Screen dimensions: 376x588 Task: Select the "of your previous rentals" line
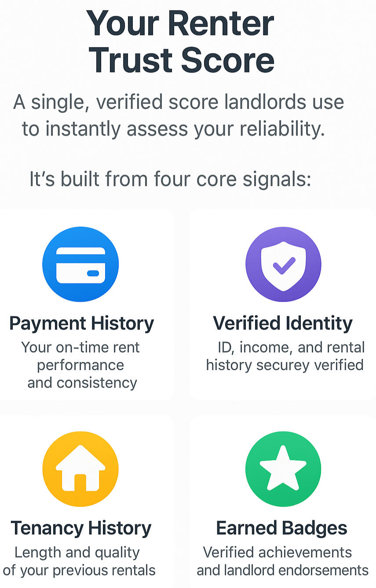click(x=79, y=570)
